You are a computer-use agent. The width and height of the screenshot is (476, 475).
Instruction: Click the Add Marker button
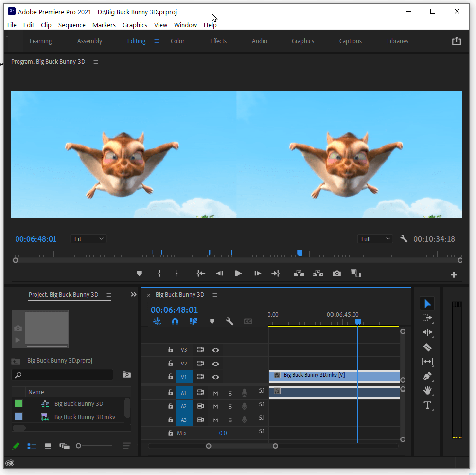(212, 321)
